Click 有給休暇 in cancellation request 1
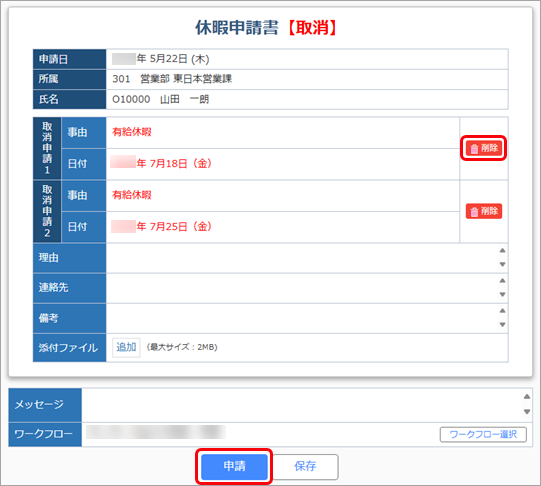 [132, 132]
